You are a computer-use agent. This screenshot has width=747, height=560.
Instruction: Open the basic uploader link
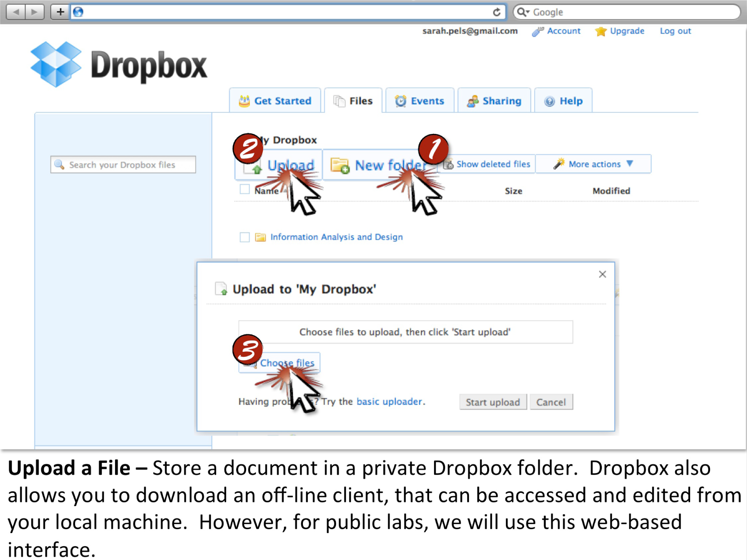click(390, 402)
